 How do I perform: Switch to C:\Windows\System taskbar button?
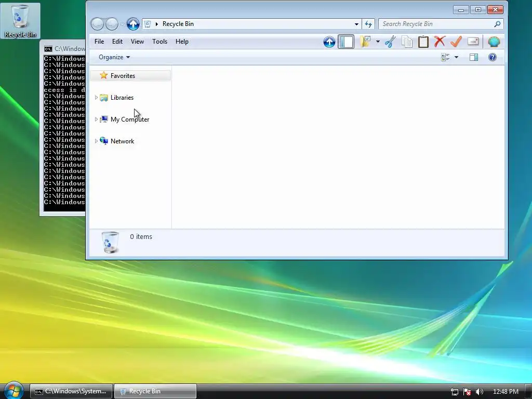click(71, 391)
